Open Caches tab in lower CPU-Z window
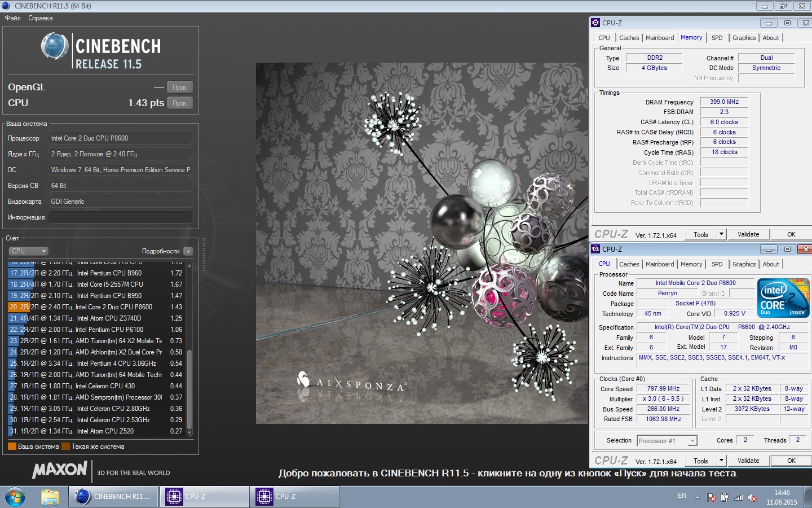The height and width of the screenshot is (508, 812). pos(629,264)
